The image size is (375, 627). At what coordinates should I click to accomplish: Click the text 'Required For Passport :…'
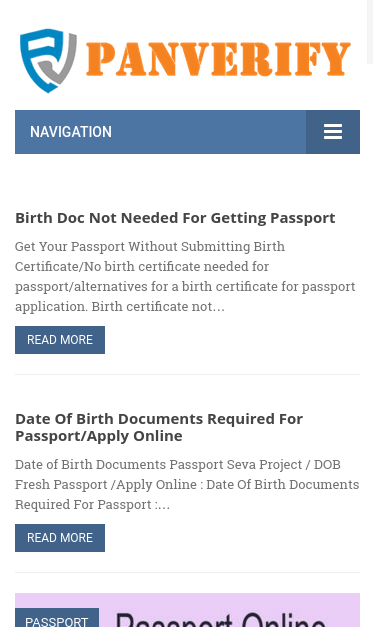pyautogui.click(x=92, y=504)
